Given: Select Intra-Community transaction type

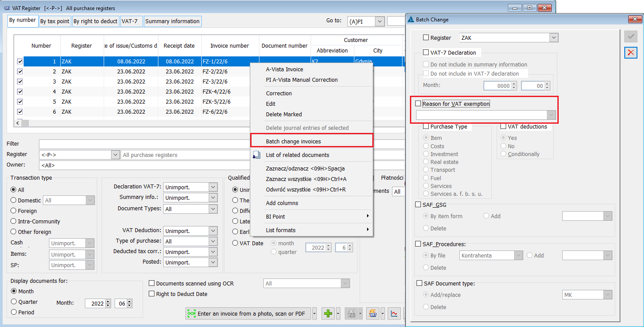Looking at the screenshot, I should [14, 221].
